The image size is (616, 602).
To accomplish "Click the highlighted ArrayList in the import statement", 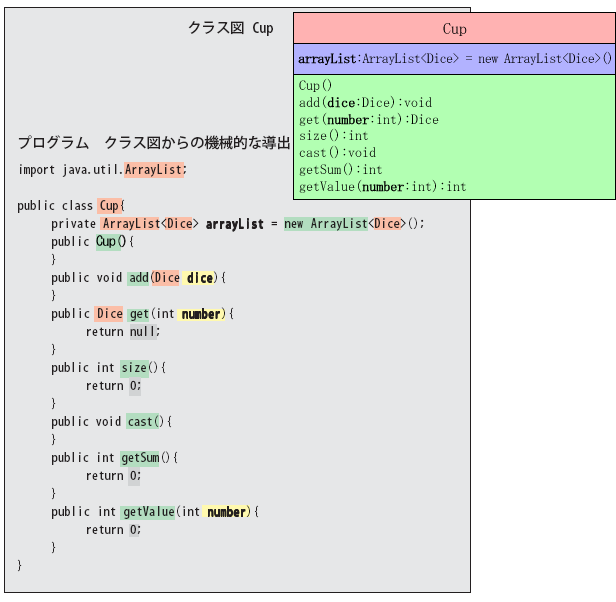I will pos(153,170).
